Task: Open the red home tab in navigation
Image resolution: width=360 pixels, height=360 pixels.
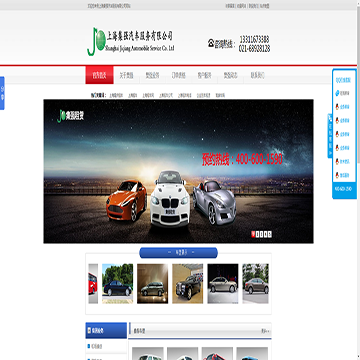Action: tap(99, 75)
